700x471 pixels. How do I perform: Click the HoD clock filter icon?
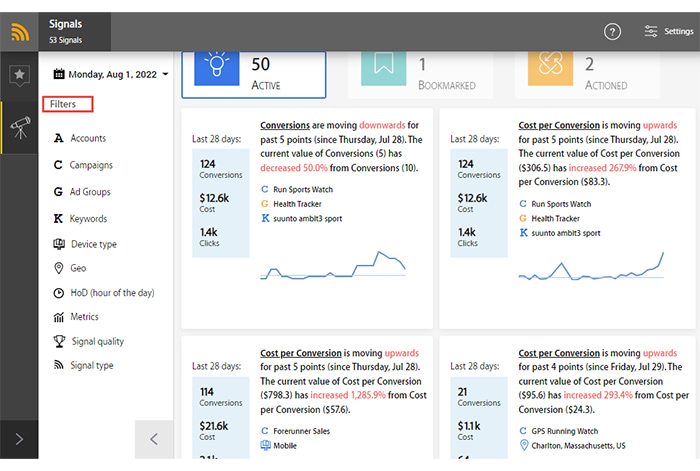pyautogui.click(x=58, y=293)
